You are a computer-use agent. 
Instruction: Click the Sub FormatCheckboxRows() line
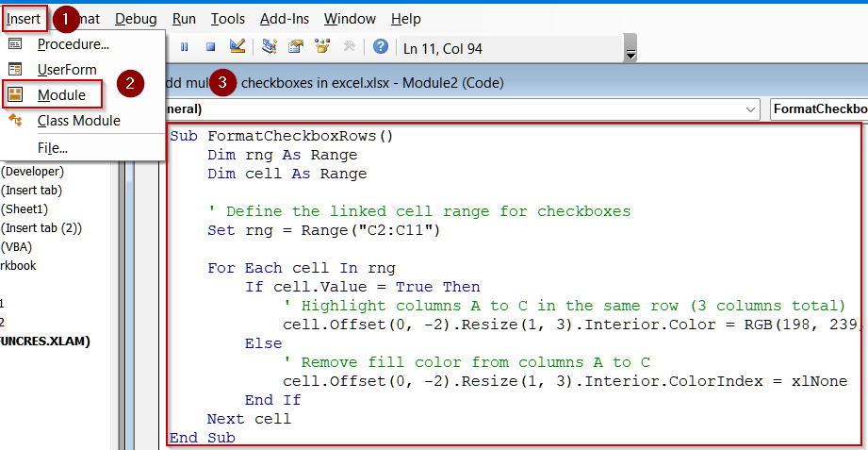(281, 137)
